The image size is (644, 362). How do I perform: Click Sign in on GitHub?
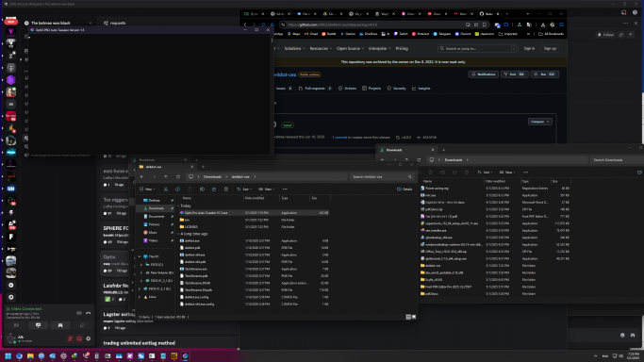(529, 48)
